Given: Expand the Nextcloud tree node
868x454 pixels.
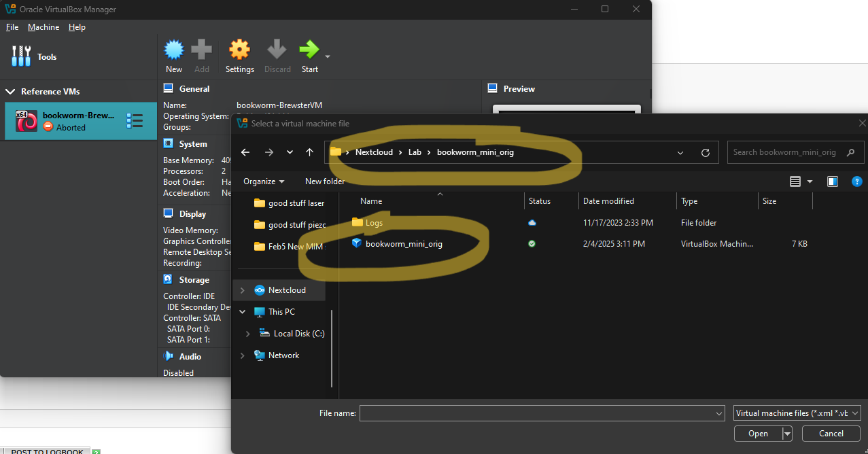Looking at the screenshot, I should [x=243, y=290].
